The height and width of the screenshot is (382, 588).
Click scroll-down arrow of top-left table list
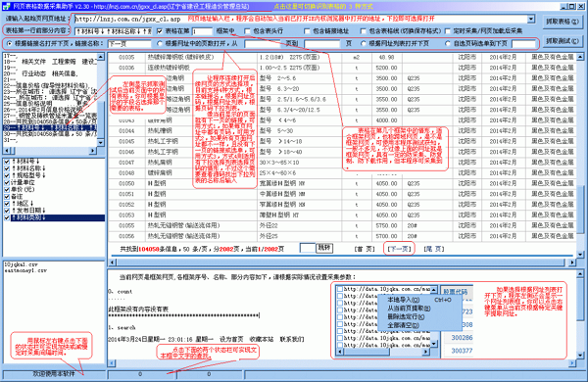pos(101,143)
